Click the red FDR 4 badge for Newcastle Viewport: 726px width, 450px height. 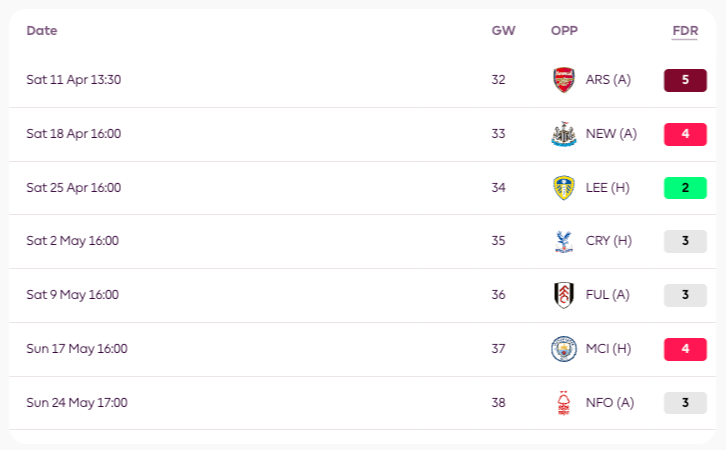(685, 134)
